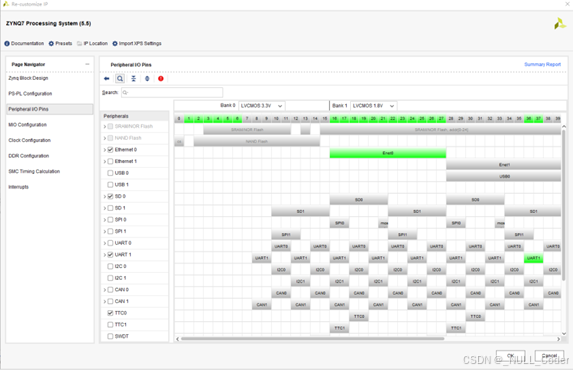Image resolution: width=573 pixels, height=371 pixels.
Task: Enable the USB 0 checkbox
Action: click(x=110, y=173)
